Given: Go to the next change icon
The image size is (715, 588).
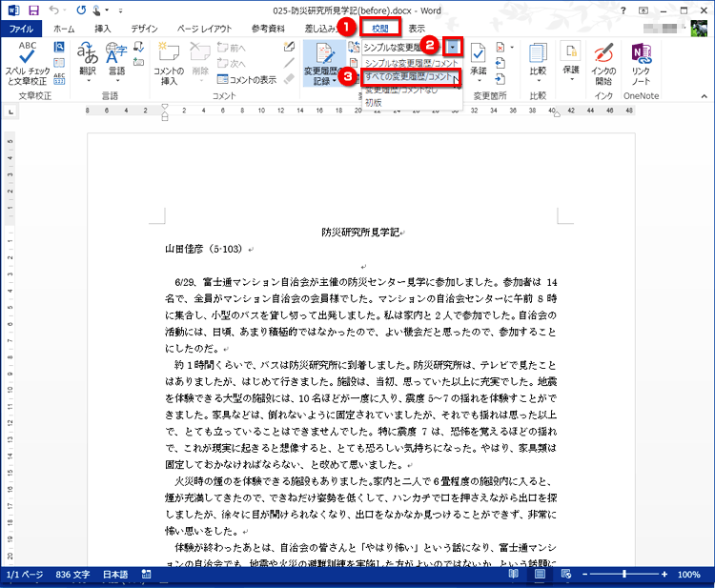Looking at the screenshot, I should 500,78.
